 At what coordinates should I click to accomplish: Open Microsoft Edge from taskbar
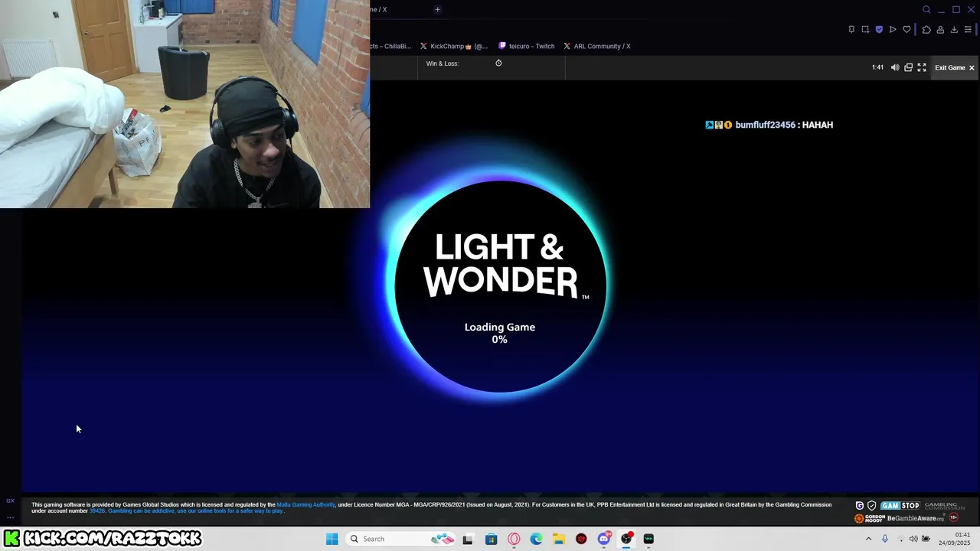coord(536,539)
